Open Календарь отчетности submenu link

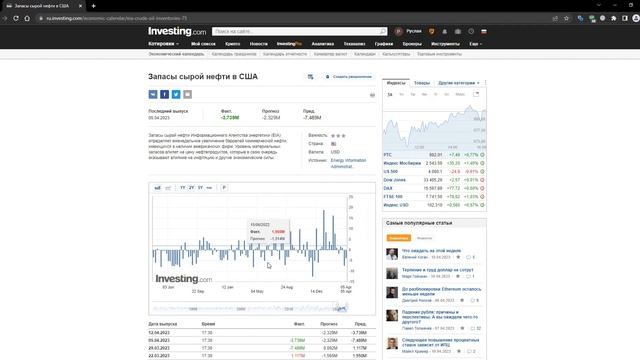coord(285,54)
